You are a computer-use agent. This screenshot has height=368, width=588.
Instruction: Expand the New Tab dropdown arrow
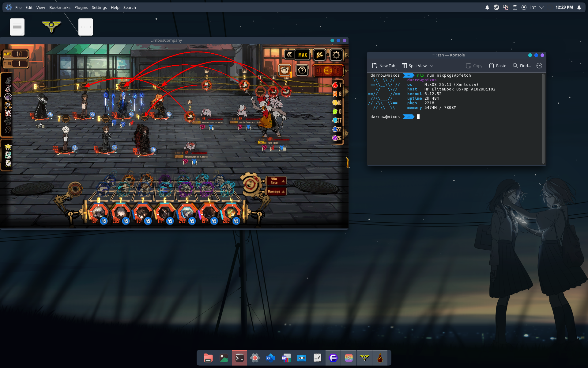coord(396,69)
